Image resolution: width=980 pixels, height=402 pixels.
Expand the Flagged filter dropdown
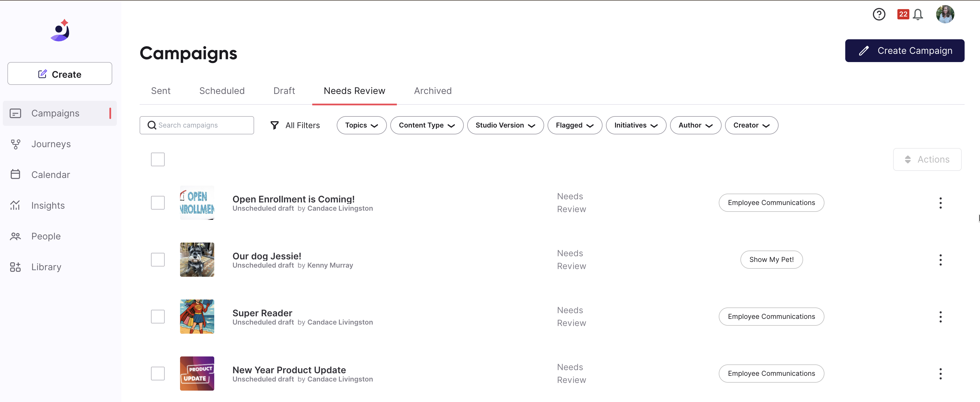(574, 125)
